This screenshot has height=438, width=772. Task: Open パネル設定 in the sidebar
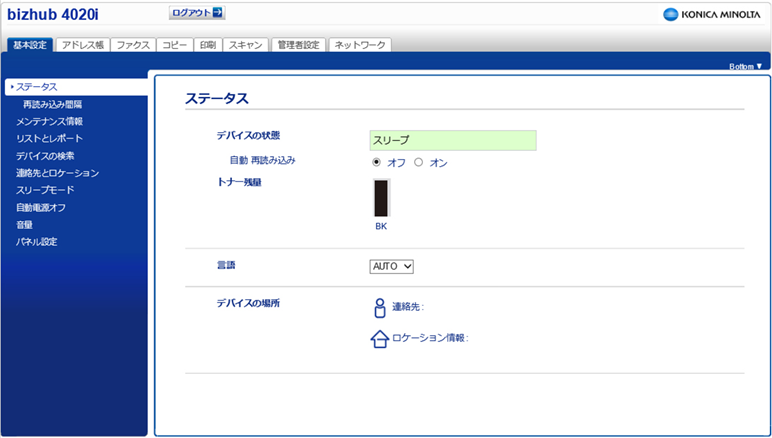click(x=36, y=242)
